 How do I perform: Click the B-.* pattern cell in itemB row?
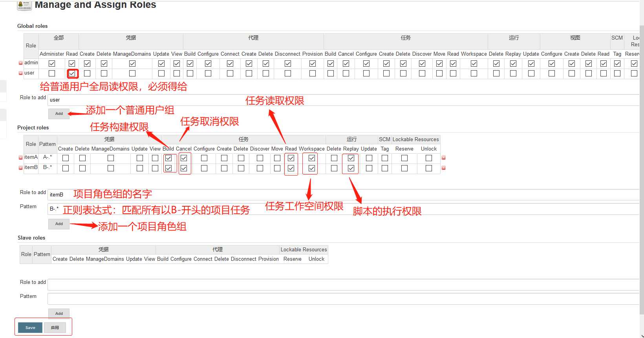[48, 167]
